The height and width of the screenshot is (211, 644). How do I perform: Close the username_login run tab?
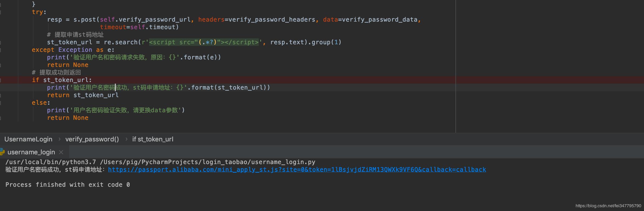(x=61, y=152)
